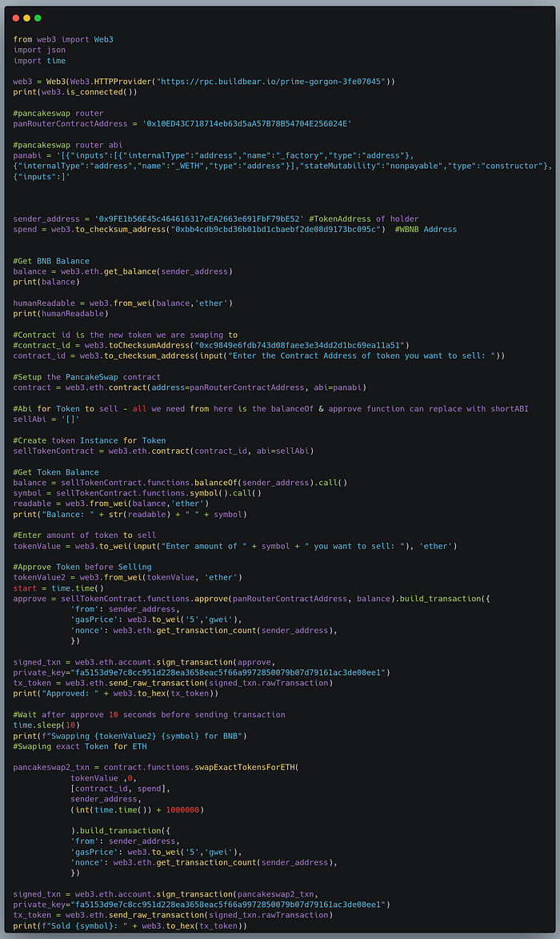Click "approve = sellTokenContract.functions.approve" line
This screenshot has width=560, height=939.
pyautogui.click(x=252, y=599)
